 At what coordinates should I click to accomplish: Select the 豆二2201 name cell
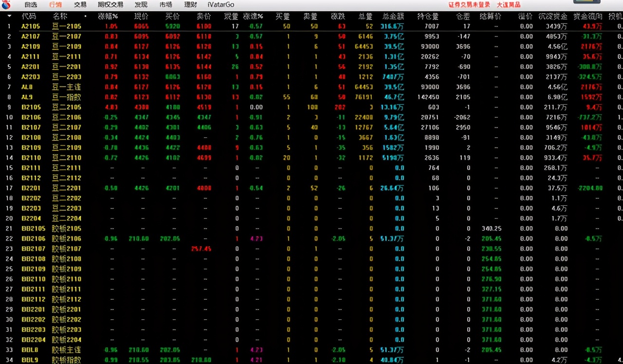tap(67, 188)
